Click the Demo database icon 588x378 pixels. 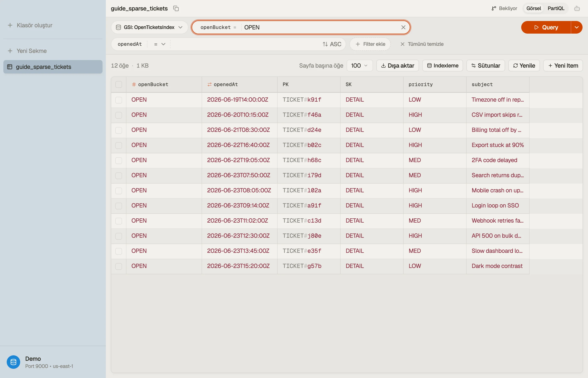coord(13,362)
